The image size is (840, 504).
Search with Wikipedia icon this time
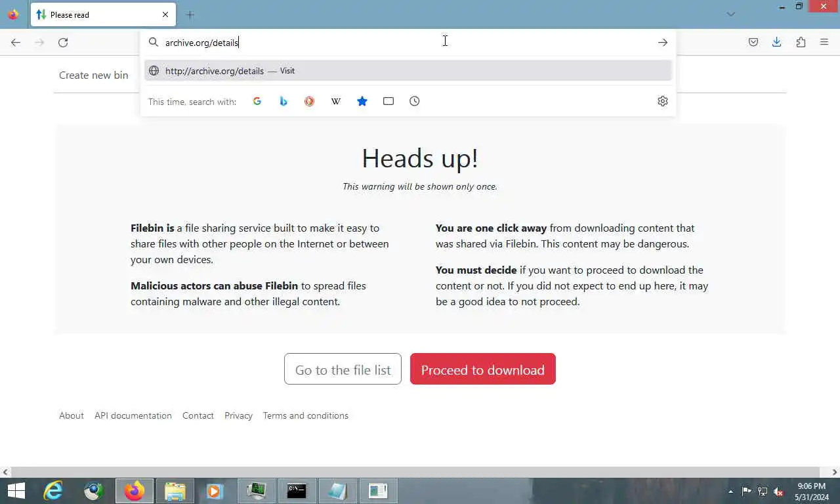pos(336,101)
